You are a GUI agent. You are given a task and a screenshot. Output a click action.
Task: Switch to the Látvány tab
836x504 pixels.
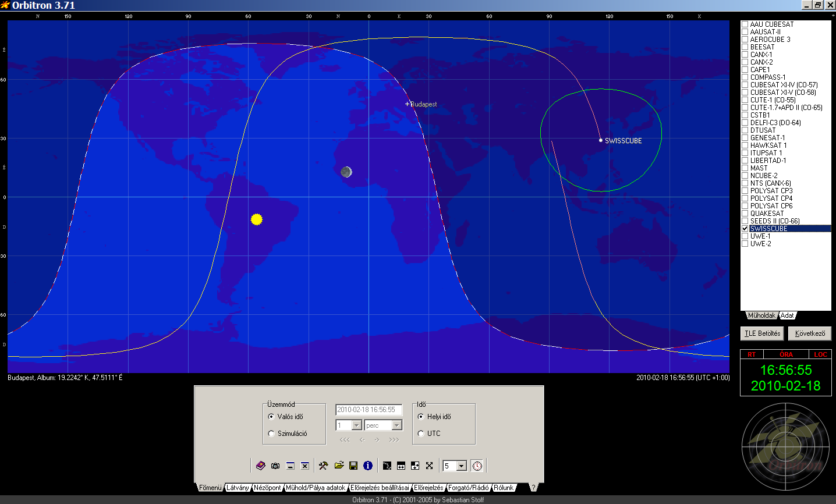238,488
